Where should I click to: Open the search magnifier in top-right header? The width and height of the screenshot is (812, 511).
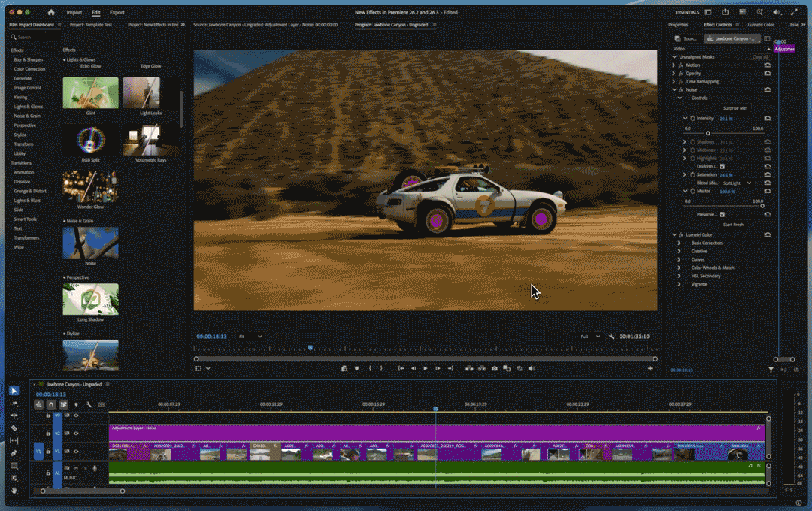pos(759,12)
